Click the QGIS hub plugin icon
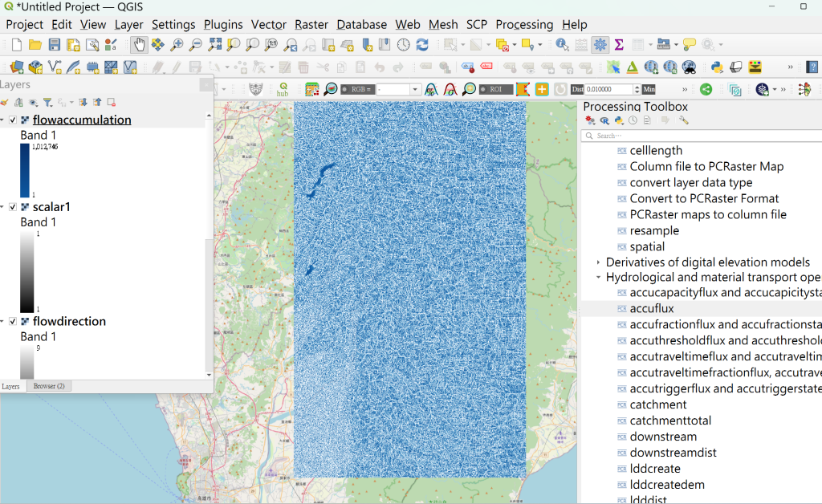The image size is (822, 504). click(x=283, y=89)
